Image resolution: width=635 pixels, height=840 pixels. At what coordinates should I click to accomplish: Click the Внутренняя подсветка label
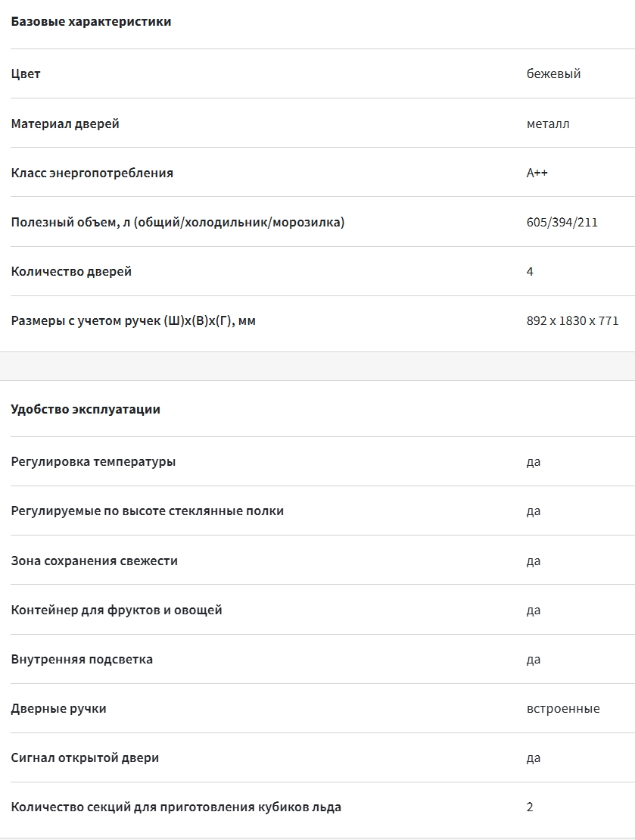(x=82, y=660)
